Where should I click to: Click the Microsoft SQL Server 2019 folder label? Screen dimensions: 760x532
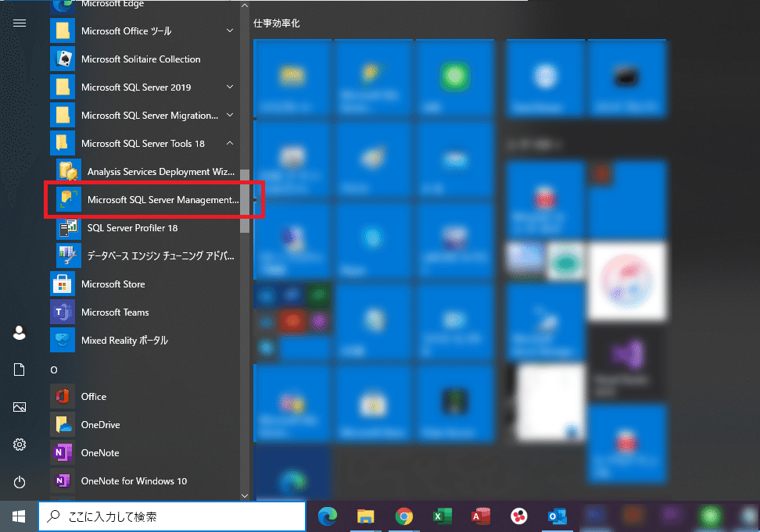coord(136,87)
